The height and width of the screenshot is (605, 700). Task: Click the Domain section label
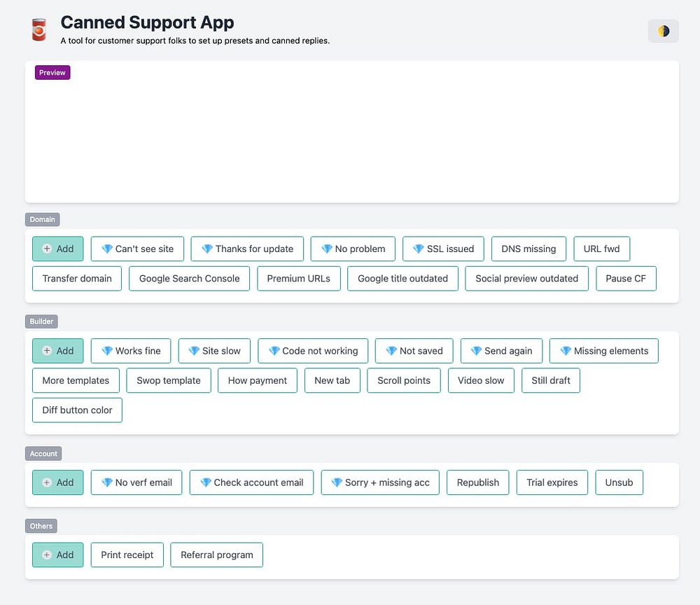(x=42, y=219)
